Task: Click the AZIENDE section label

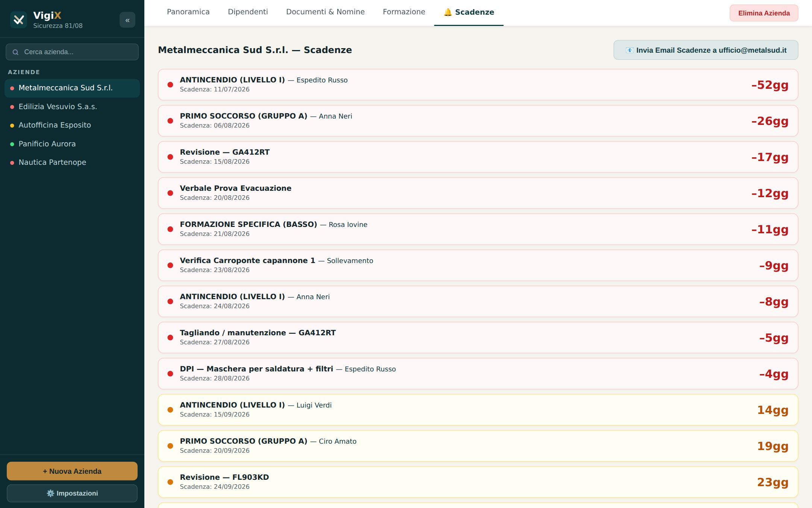Action: pyautogui.click(x=24, y=72)
